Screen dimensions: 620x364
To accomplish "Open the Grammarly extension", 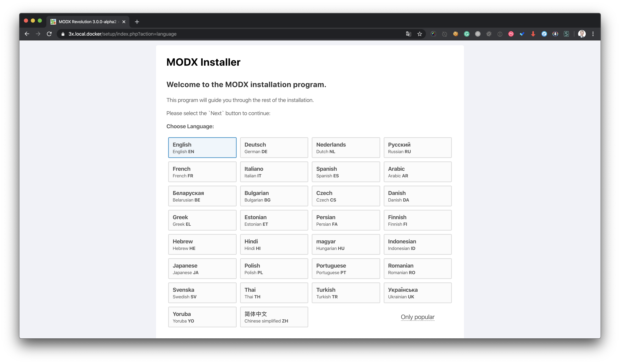I will point(467,34).
